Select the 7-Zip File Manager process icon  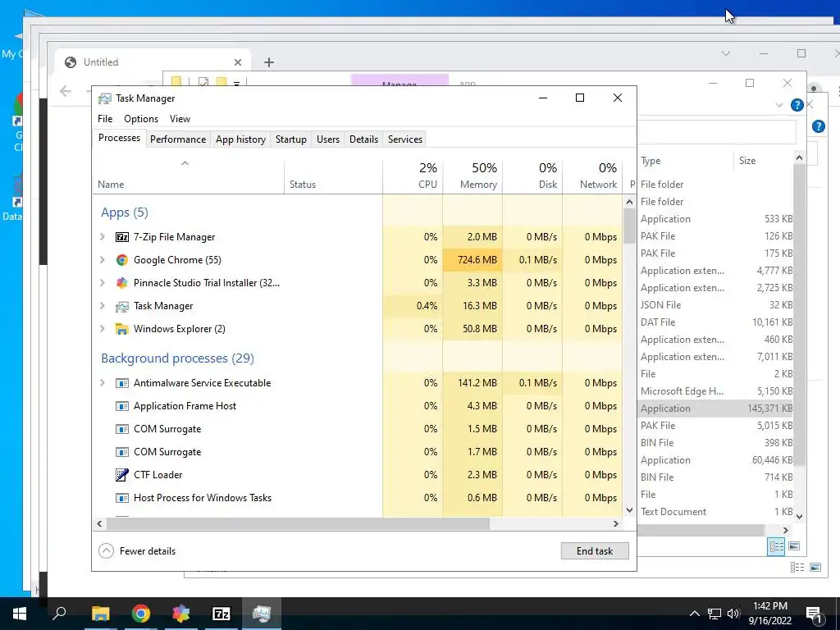[122, 237]
